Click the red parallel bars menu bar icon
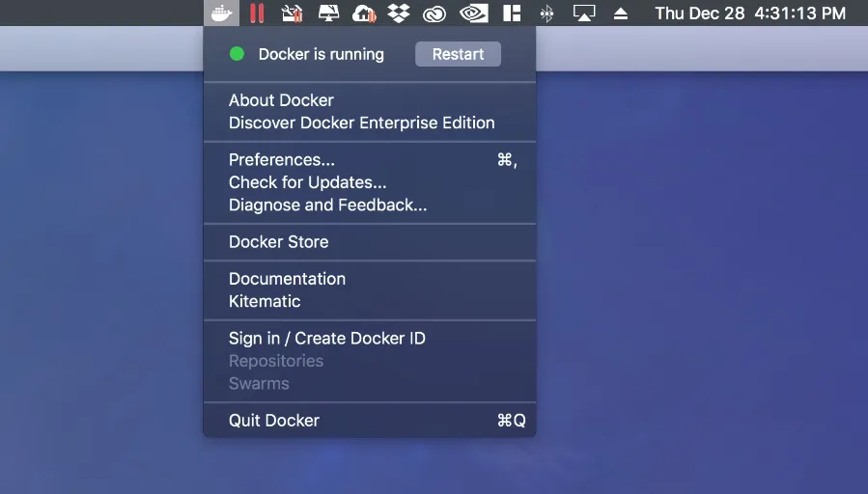868x494 pixels. (257, 14)
